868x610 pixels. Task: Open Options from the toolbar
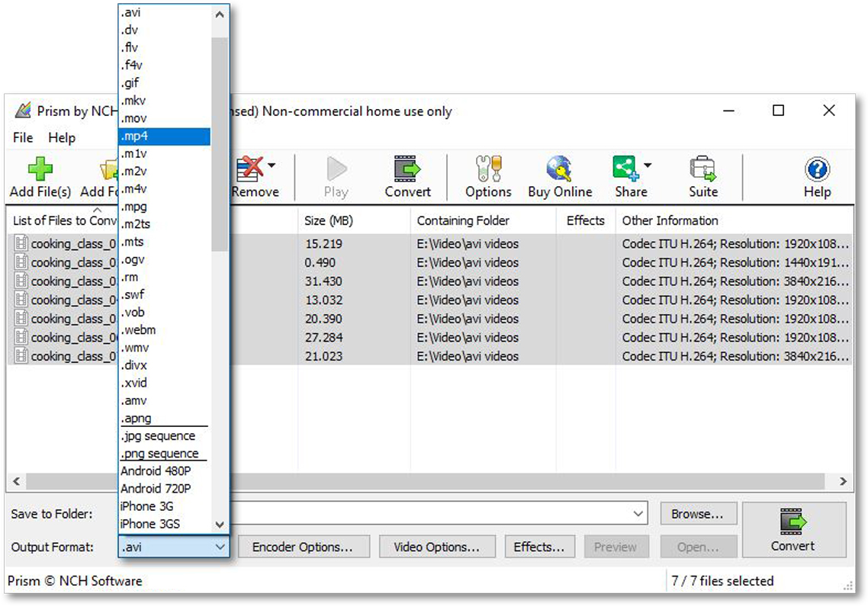click(x=487, y=169)
